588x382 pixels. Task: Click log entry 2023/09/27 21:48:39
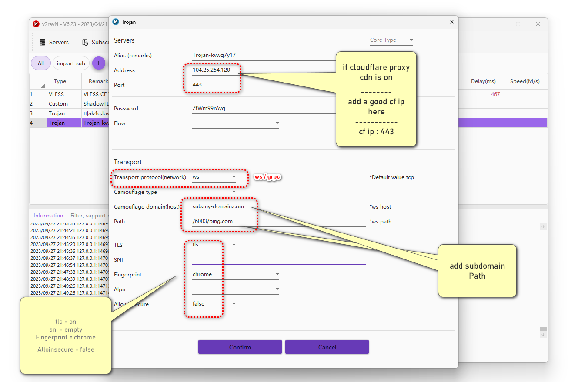pyautogui.click(x=70, y=279)
